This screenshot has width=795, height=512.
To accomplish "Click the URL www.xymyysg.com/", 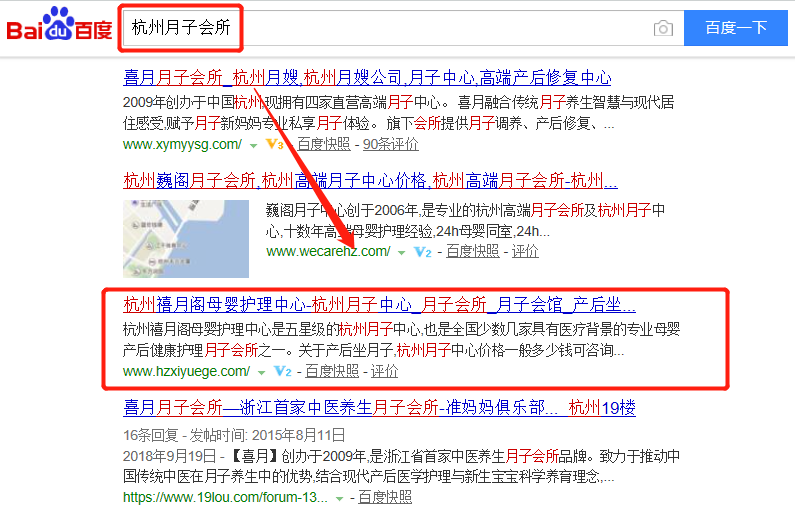I will pyautogui.click(x=183, y=144).
